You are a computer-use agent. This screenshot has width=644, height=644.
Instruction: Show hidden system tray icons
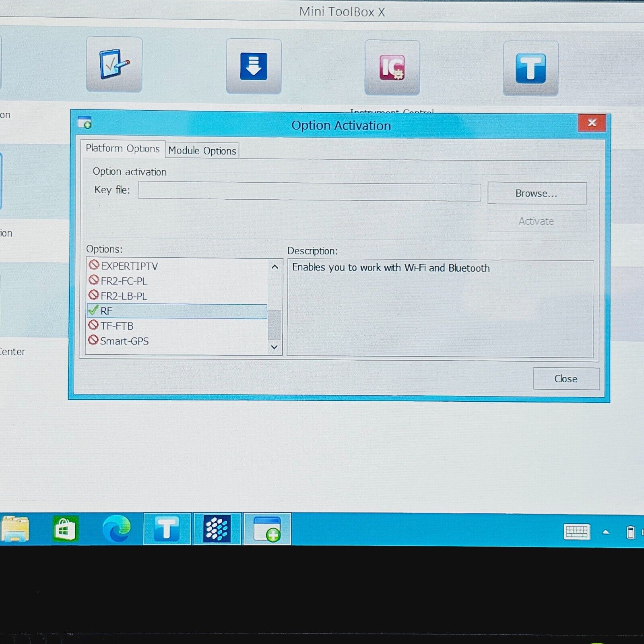pos(605,532)
